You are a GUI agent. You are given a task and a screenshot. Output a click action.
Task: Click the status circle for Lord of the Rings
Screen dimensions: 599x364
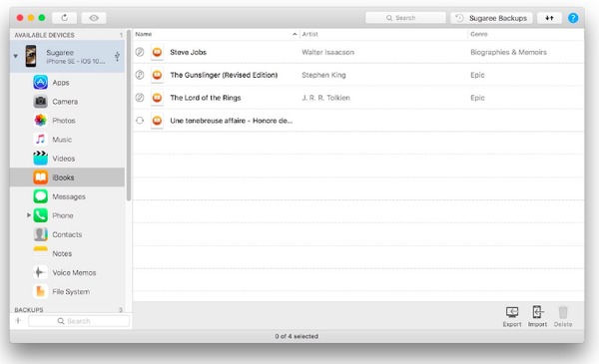click(140, 98)
